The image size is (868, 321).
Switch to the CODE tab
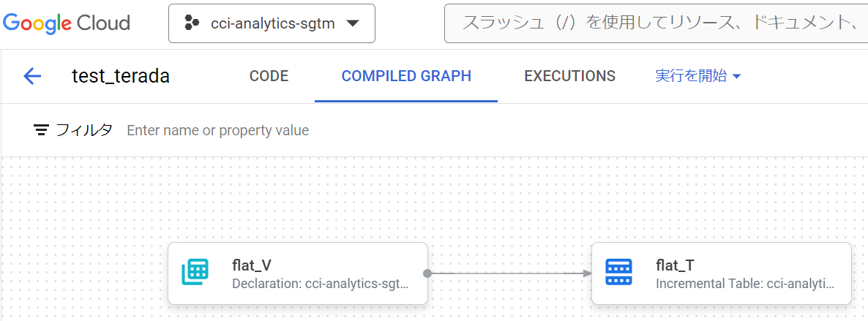point(269,76)
